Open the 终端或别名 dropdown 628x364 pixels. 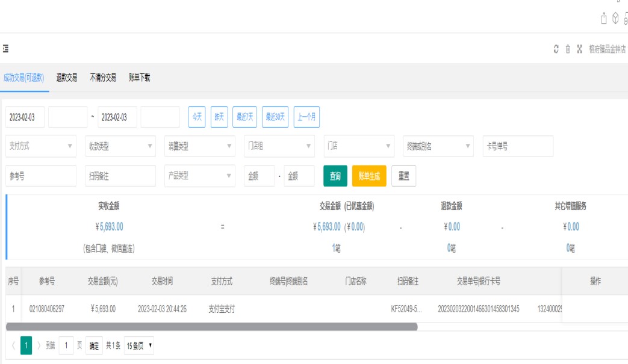pos(438,146)
